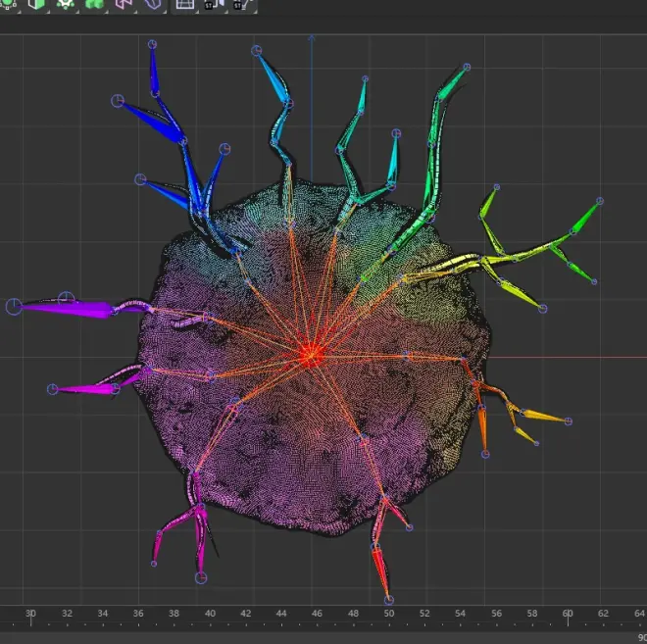Image resolution: width=647 pixels, height=644 pixels.
Task: Jump to frame 40 on the timeline ruler
Action: pyautogui.click(x=210, y=615)
